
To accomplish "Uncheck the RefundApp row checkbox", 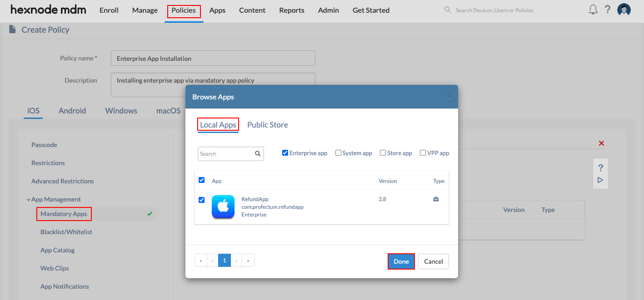I will coord(202,200).
